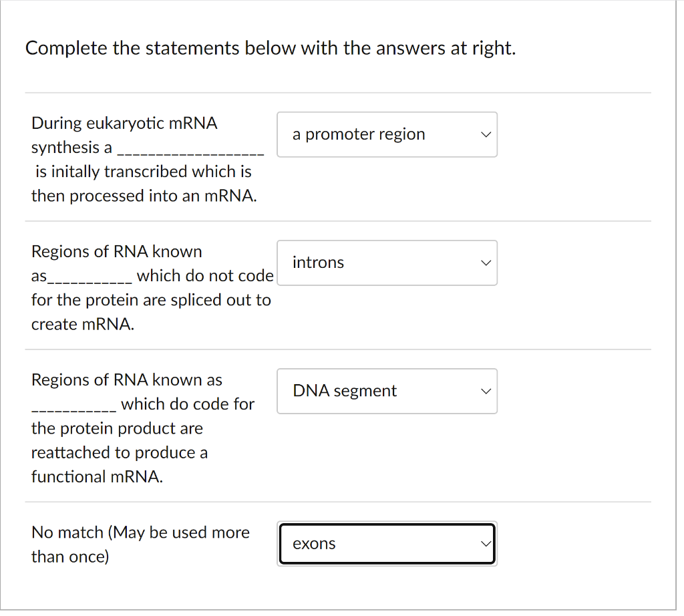Open the 'introns' answer dropdown
The width and height of the screenshot is (684, 616).
click(x=387, y=263)
